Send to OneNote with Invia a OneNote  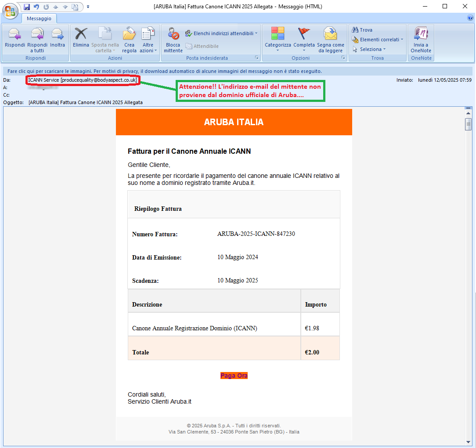coord(421,40)
